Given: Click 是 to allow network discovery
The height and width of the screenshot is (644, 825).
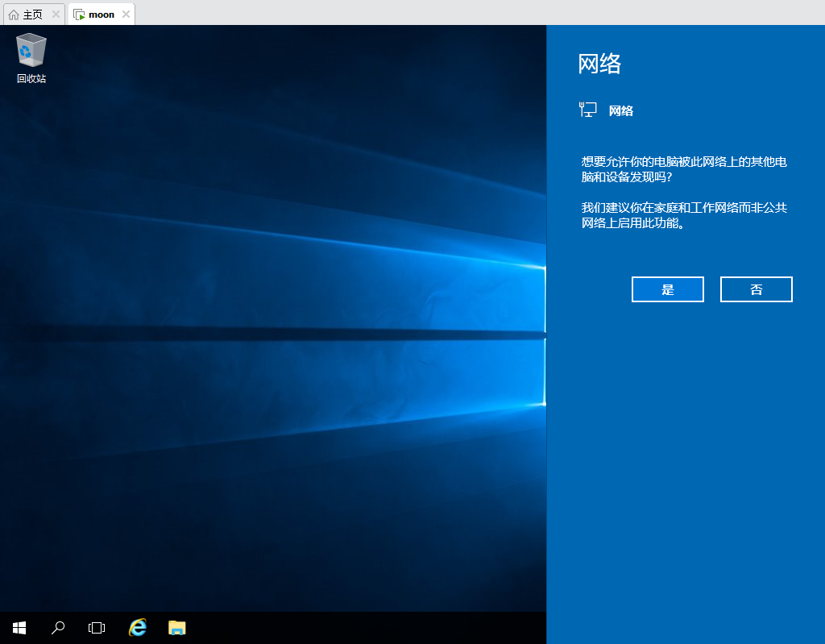Looking at the screenshot, I should pos(668,289).
